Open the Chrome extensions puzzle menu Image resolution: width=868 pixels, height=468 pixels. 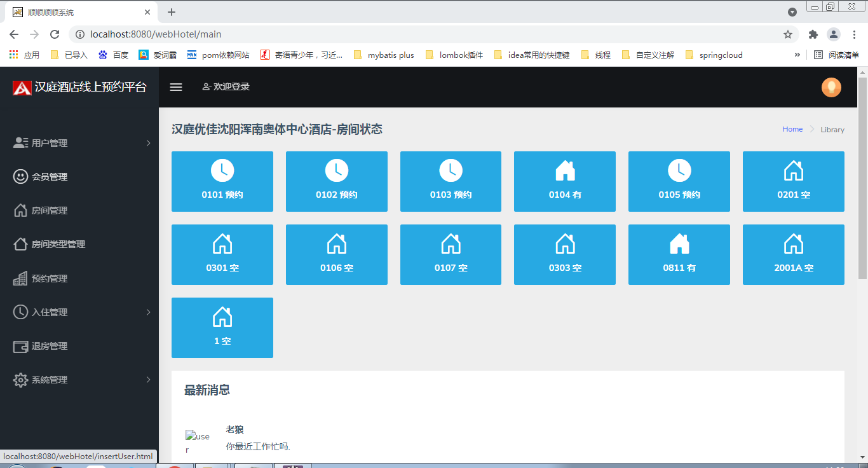tap(813, 34)
